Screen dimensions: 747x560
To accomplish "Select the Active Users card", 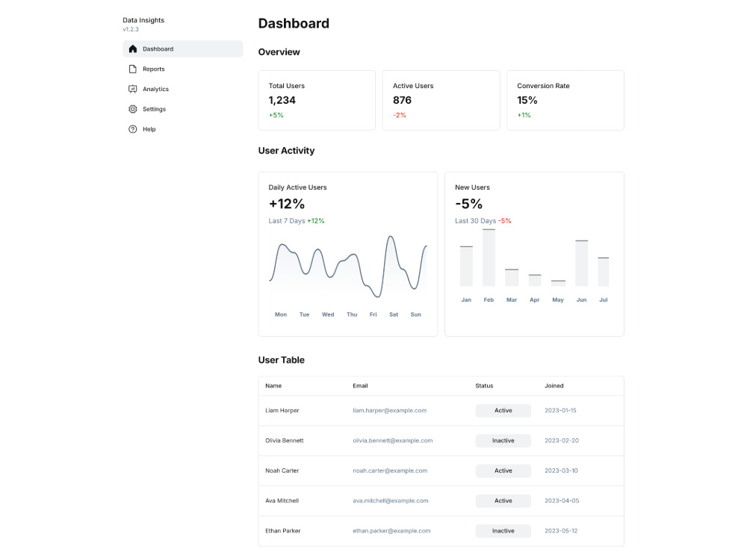I will 441,101.
